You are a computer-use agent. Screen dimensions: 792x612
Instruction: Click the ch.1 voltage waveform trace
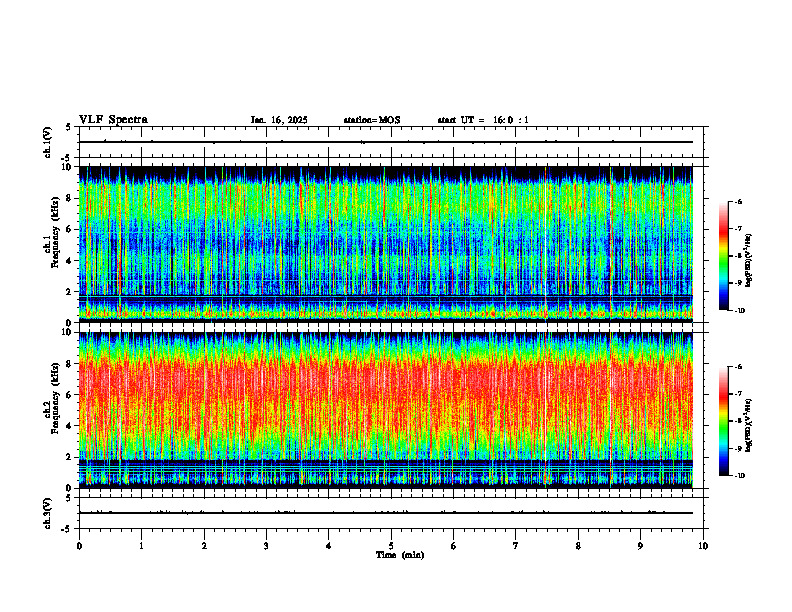pos(386,142)
